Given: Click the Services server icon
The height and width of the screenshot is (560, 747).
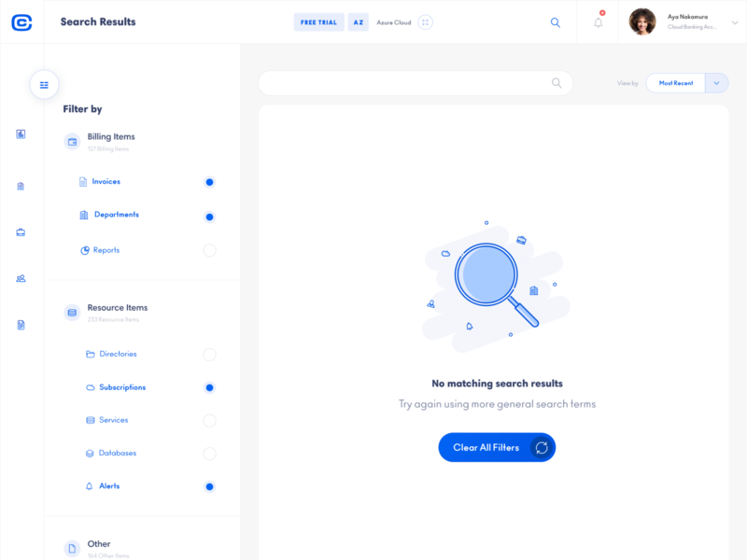Looking at the screenshot, I should pyautogui.click(x=90, y=420).
